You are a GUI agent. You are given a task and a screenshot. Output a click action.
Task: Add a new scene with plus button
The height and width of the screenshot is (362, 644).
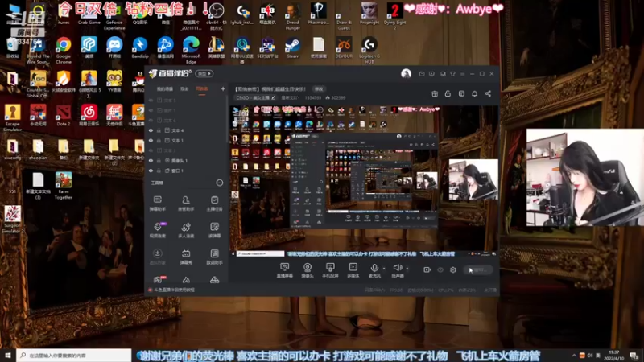click(223, 88)
